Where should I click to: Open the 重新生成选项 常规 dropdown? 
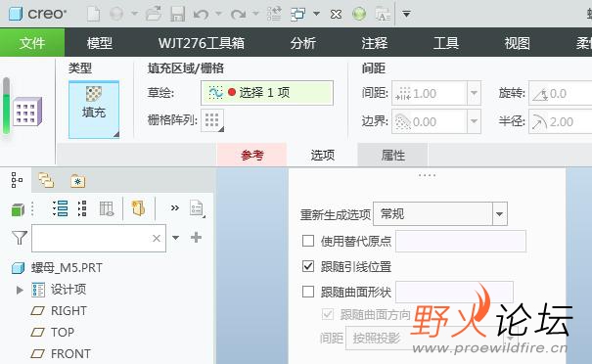click(440, 214)
